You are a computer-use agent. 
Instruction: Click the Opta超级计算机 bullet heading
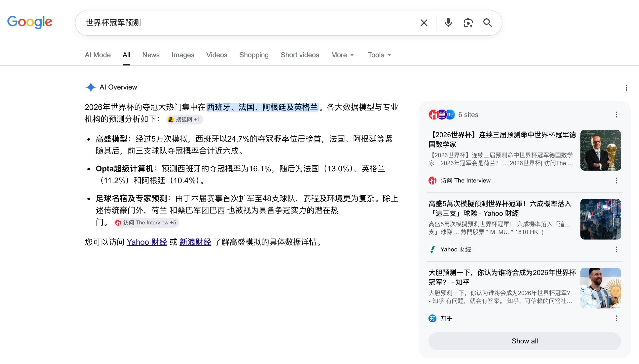124,169
